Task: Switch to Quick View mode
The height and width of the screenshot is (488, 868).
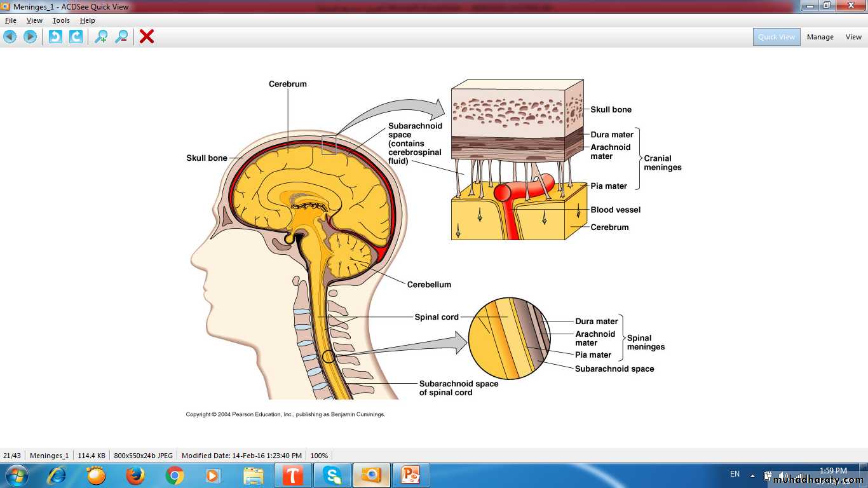Action: coord(776,37)
